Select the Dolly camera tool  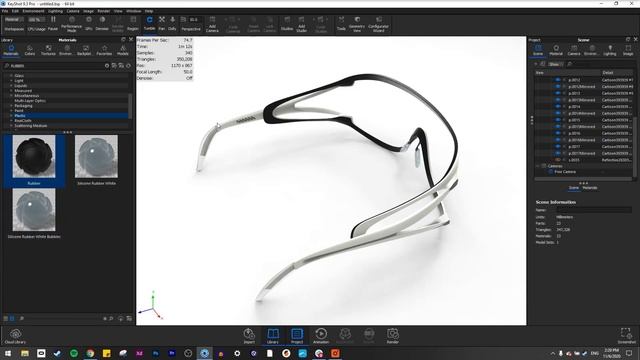(x=172, y=23)
